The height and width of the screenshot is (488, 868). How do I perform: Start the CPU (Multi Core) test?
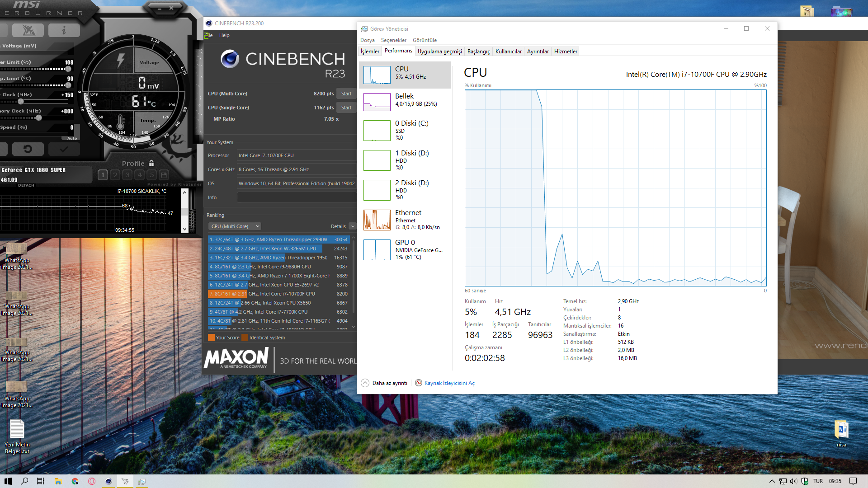click(346, 94)
